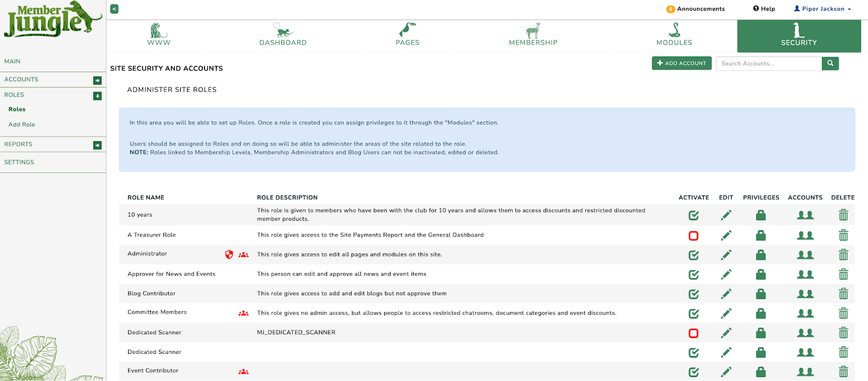Open the Piper Jackson user dropdown
Image resolution: width=868 pixels, height=381 pixels.
coord(822,9)
